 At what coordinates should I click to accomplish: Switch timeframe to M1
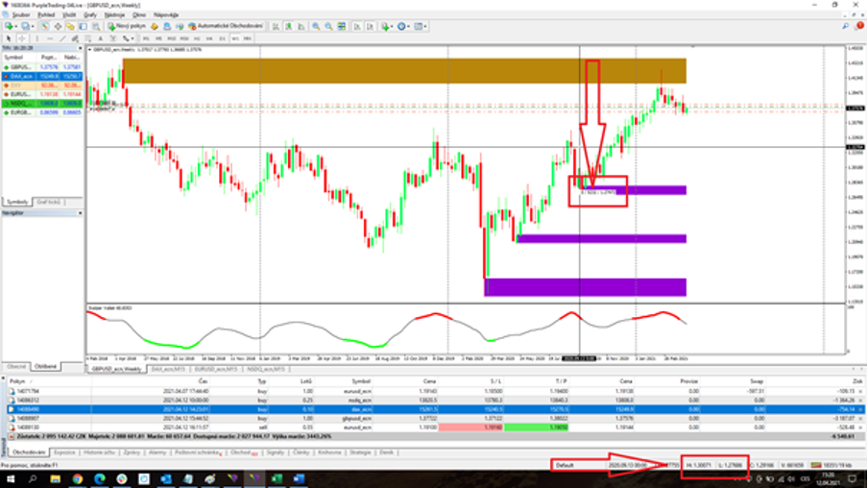tap(146, 38)
